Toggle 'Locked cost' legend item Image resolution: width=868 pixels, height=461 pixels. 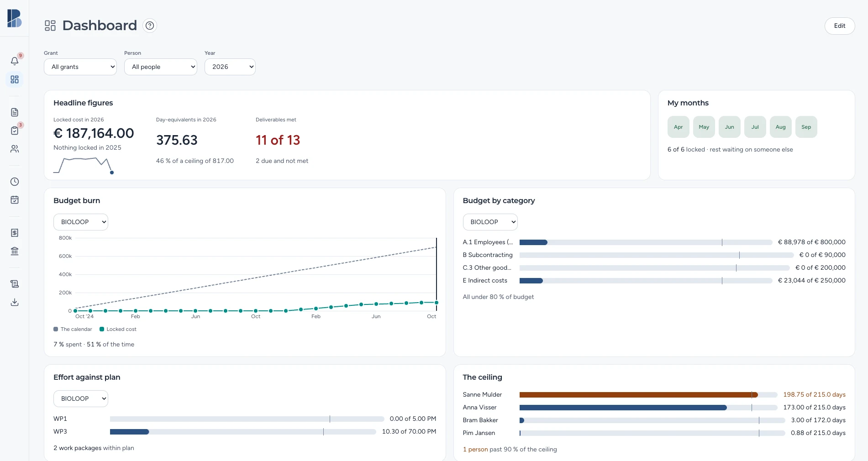(x=118, y=329)
